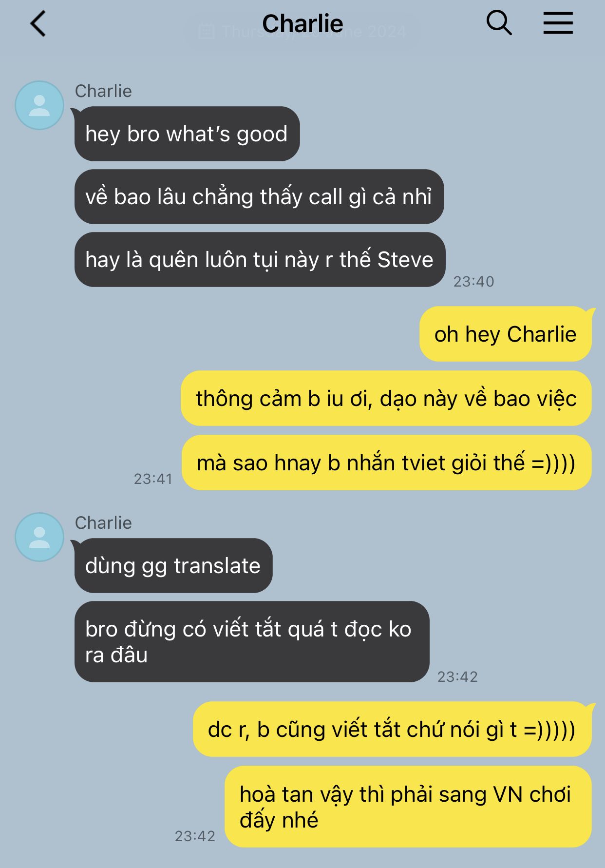Select the "hay là quên luôn tụi này" bubble
Screen dimensions: 605x868
[260, 260]
